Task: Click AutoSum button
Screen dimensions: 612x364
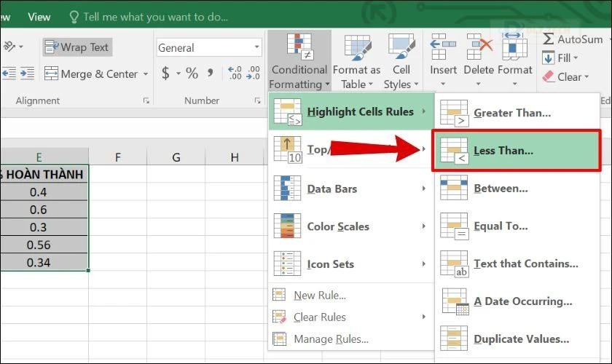Action: [x=573, y=39]
